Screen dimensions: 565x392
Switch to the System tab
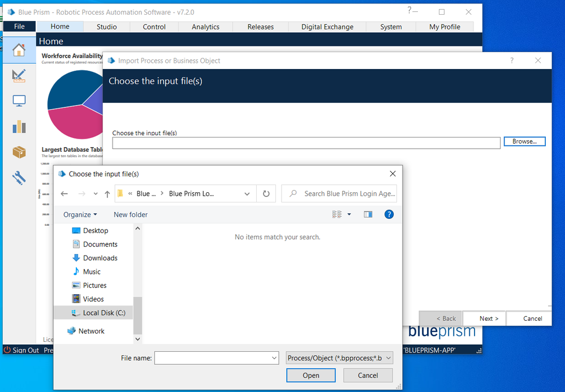(391, 27)
